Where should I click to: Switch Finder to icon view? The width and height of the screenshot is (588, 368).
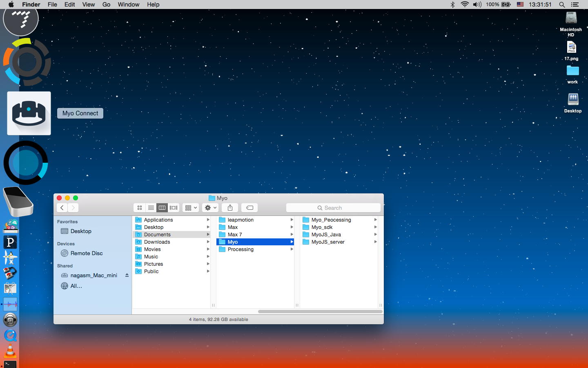(140, 208)
